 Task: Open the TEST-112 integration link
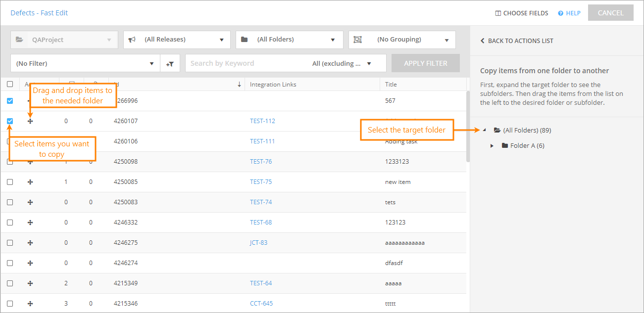click(x=262, y=121)
